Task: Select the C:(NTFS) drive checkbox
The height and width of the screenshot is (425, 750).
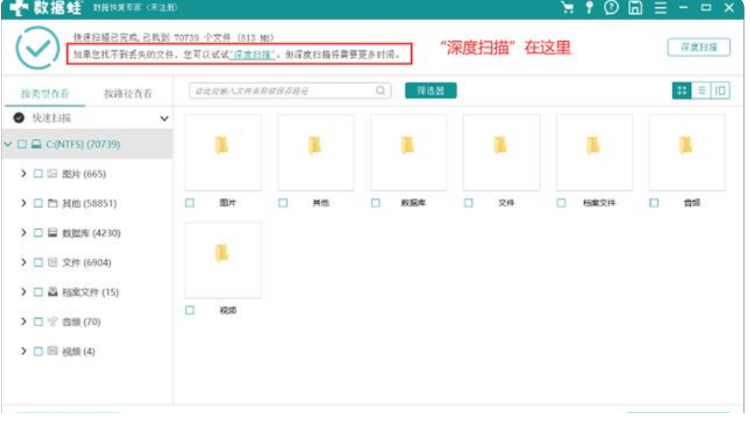Action: coord(22,145)
